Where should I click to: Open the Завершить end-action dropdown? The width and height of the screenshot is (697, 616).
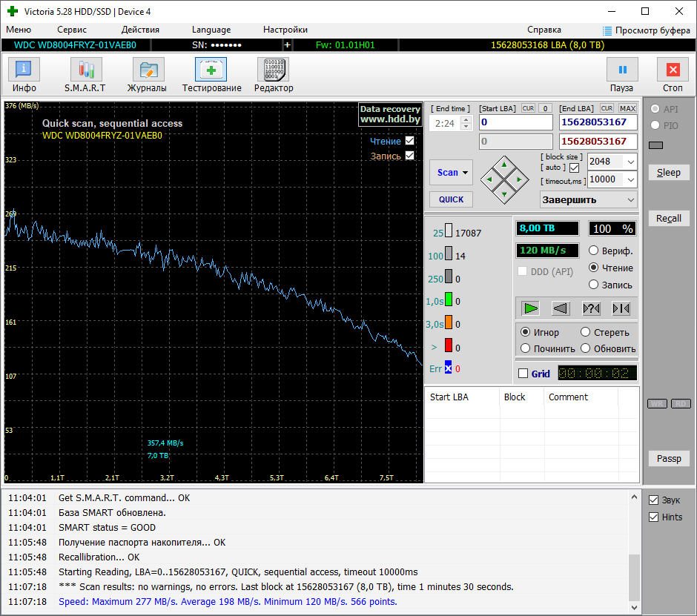(630, 200)
